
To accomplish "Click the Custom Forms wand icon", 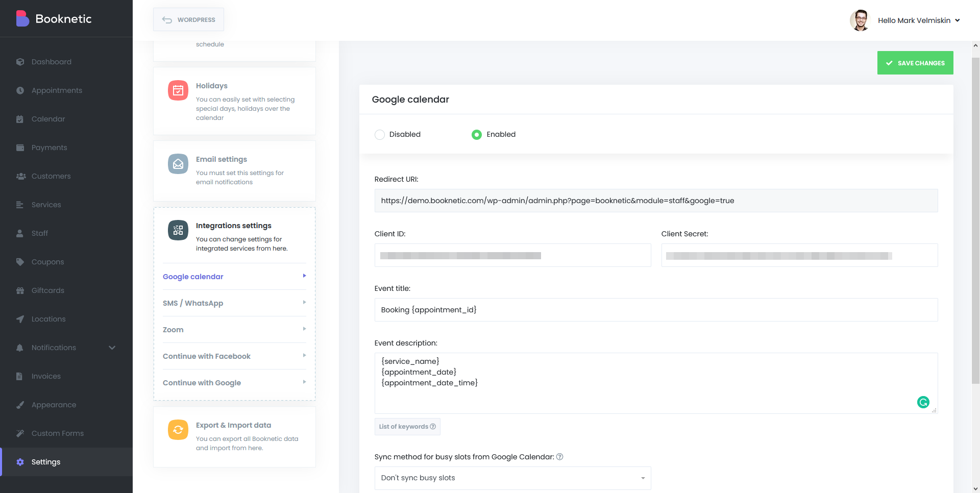I will pos(20,433).
